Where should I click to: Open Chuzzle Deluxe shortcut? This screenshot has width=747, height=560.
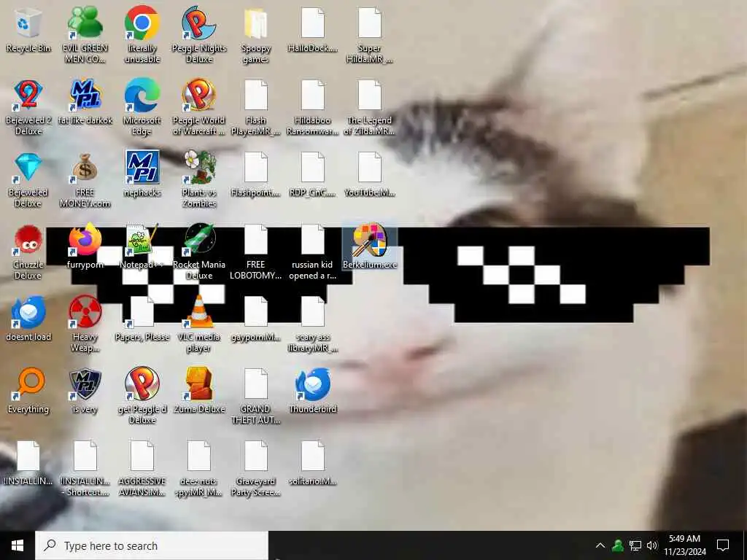(x=28, y=252)
